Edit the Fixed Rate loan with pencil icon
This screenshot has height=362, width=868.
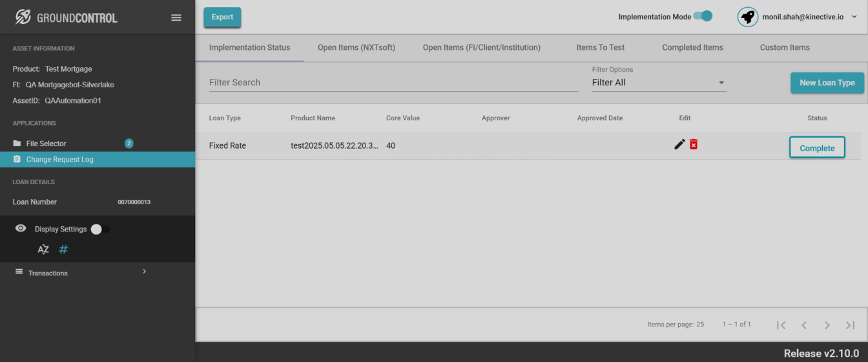pyautogui.click(x=679, y=144)
